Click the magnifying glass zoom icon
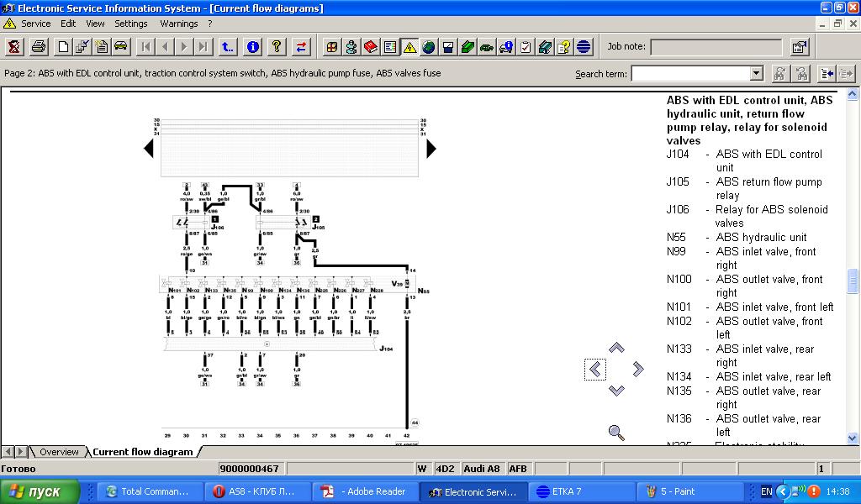This screenshot has width=861, height=504. (616, 433)
